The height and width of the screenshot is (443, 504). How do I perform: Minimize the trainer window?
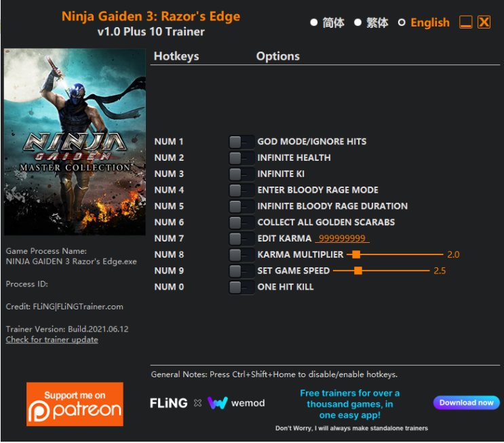tap(466, 22)
